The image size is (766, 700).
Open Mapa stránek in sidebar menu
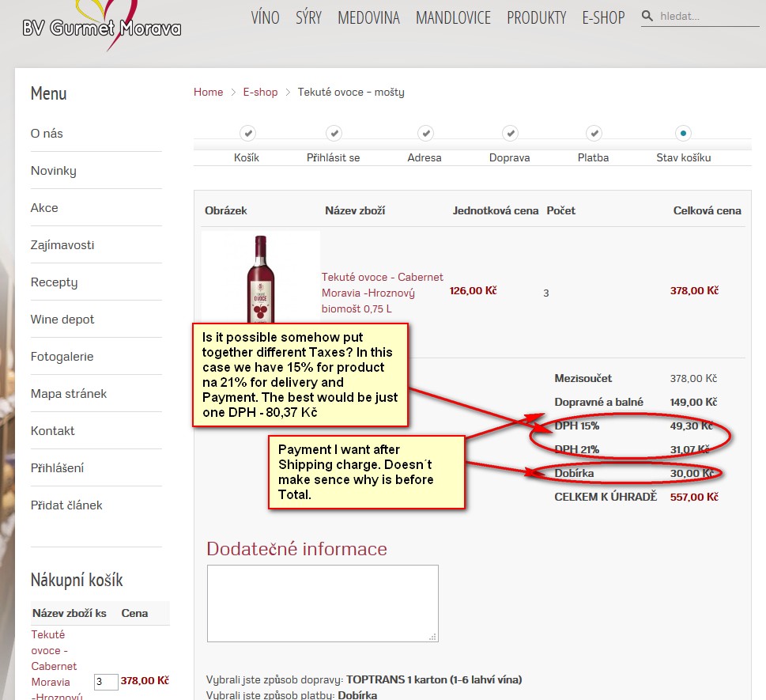click(69, 394)
